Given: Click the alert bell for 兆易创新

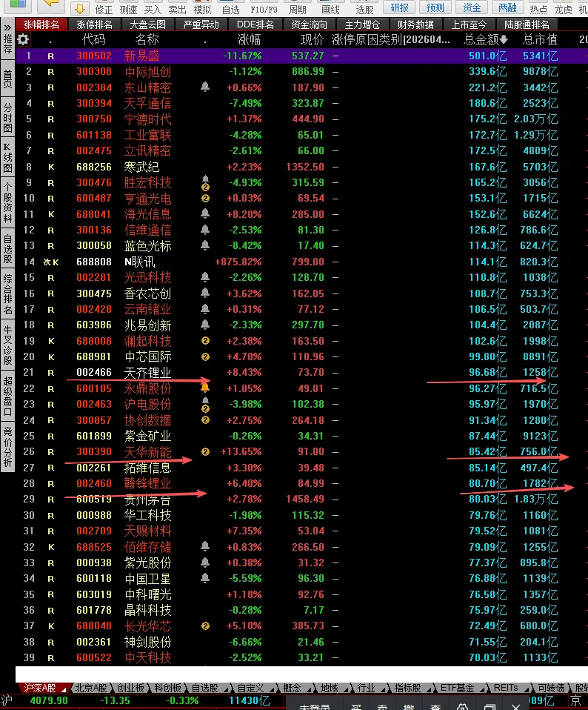Looking at the screenshot, I should pos(205,325).
